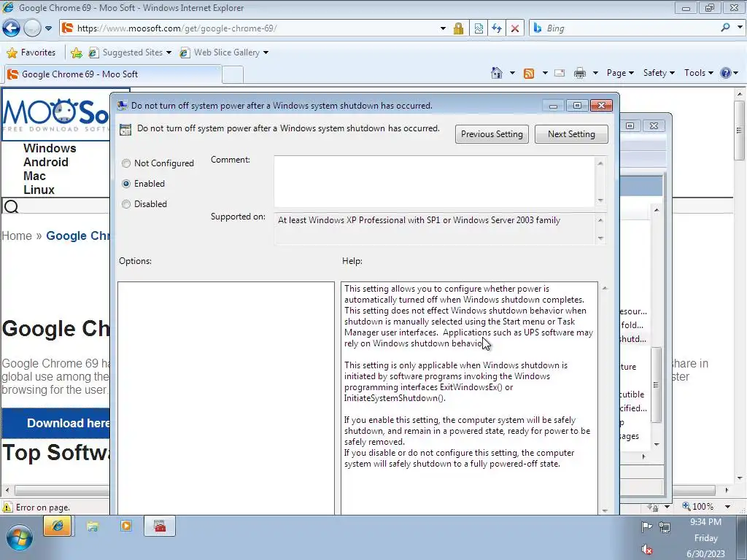The image size is (747, 560).
Task: Open the Tools menu
Action: [698, 73]
